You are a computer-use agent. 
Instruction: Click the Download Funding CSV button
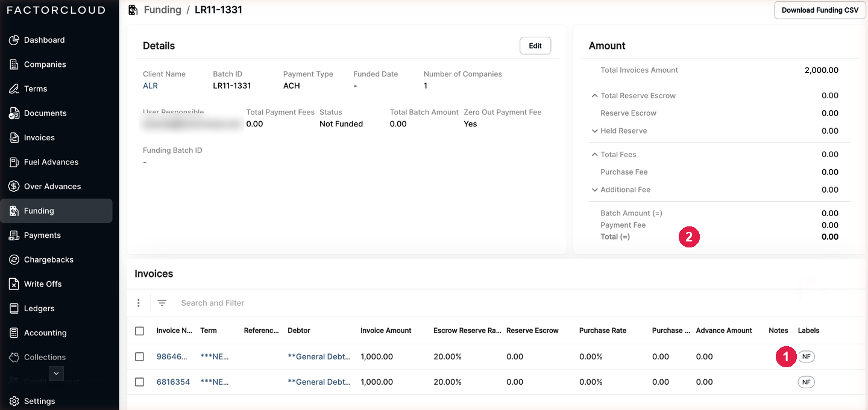820,10
